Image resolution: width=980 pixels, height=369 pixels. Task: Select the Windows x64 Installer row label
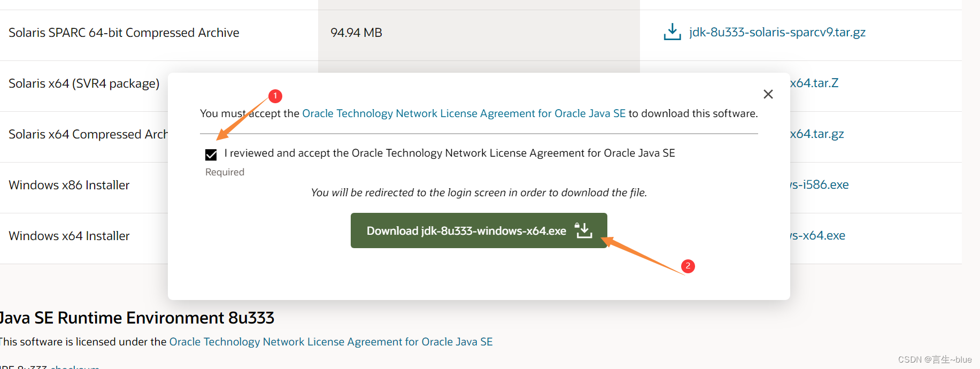tap(69, 236)
